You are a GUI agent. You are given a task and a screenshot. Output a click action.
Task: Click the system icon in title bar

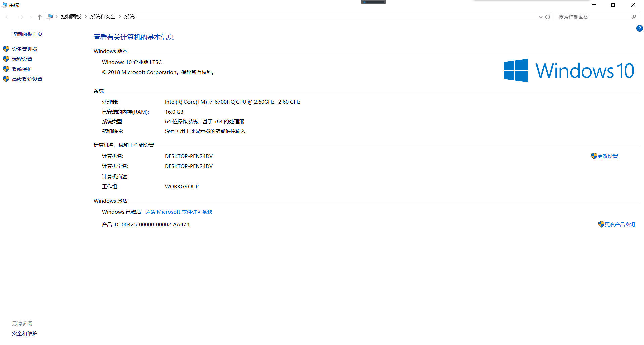pos(5,5)
